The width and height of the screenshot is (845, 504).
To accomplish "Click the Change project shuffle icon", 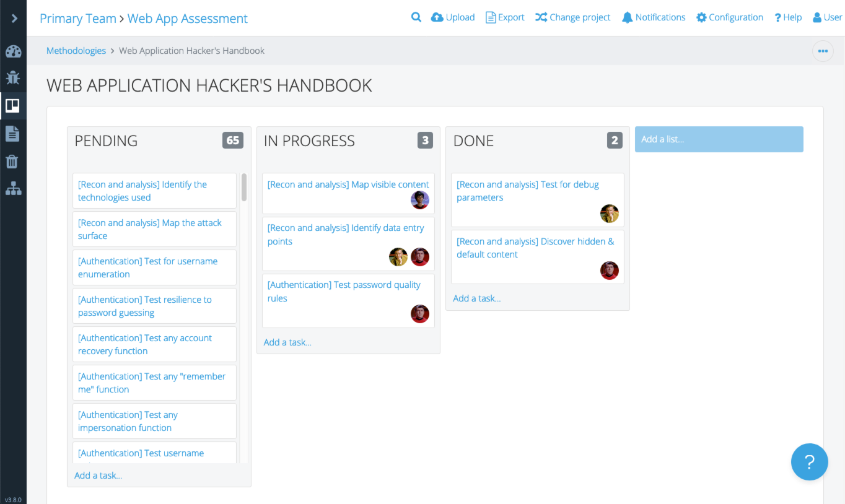I will (x=541, y=17).
